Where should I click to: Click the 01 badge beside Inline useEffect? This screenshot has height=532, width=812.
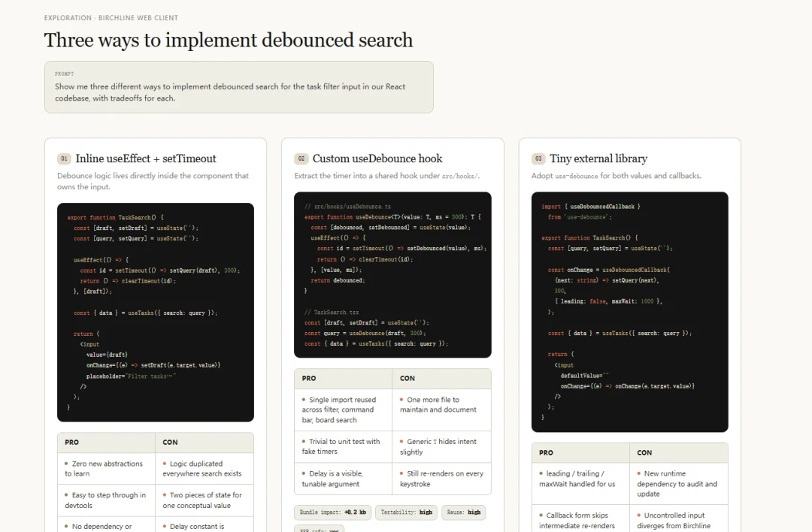tap(64, 159)
